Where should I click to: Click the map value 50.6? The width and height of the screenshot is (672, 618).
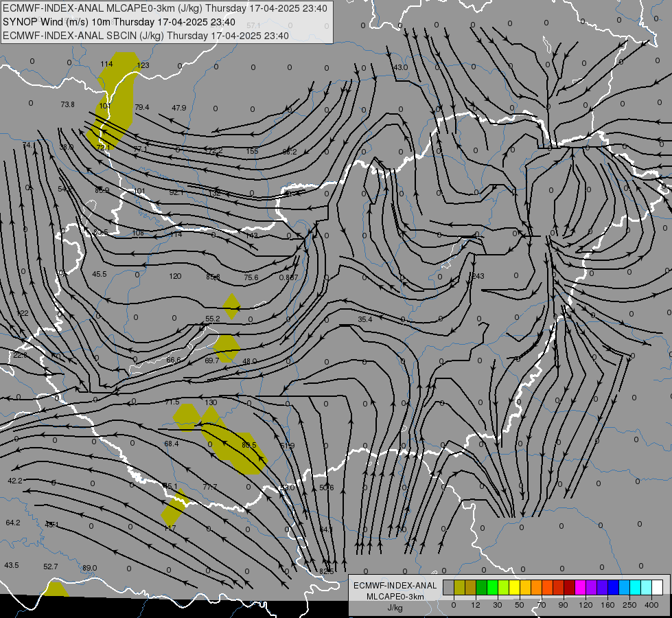pyautogui.click(x=327, y=488)
